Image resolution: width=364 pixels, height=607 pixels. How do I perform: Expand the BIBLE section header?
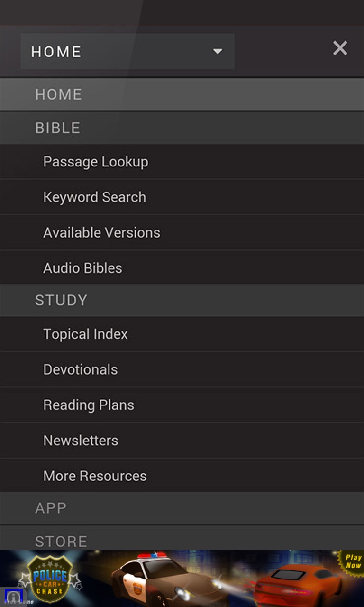(x=57, y=128)
